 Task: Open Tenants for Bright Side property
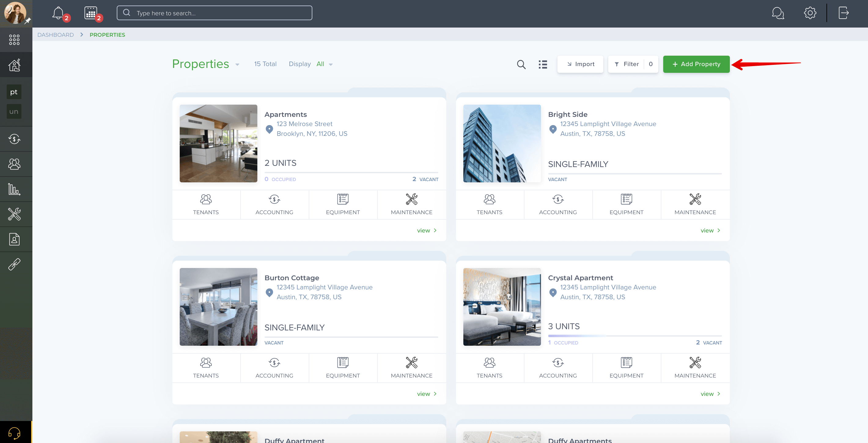pyautogui.click(x=489, y=204)
